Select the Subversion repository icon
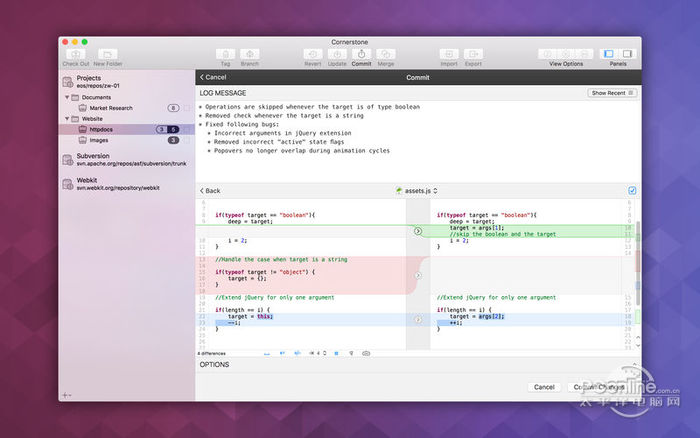Screen dimensions: 700x438 [x=68, y=159]
